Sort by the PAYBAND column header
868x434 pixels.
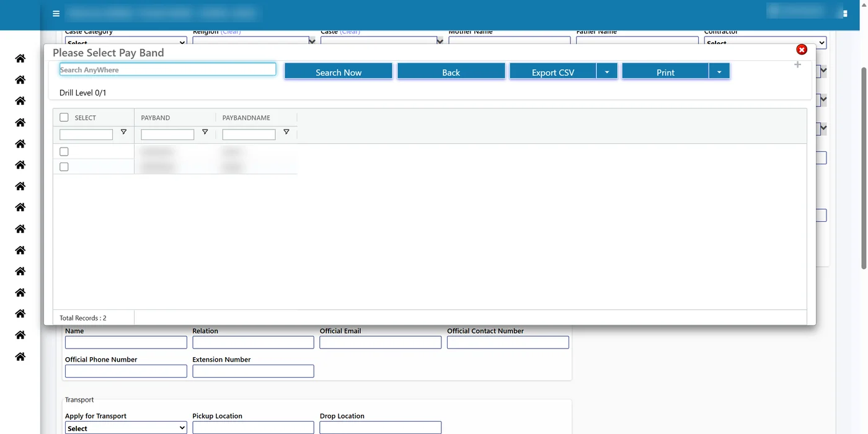tap(156, 118)
